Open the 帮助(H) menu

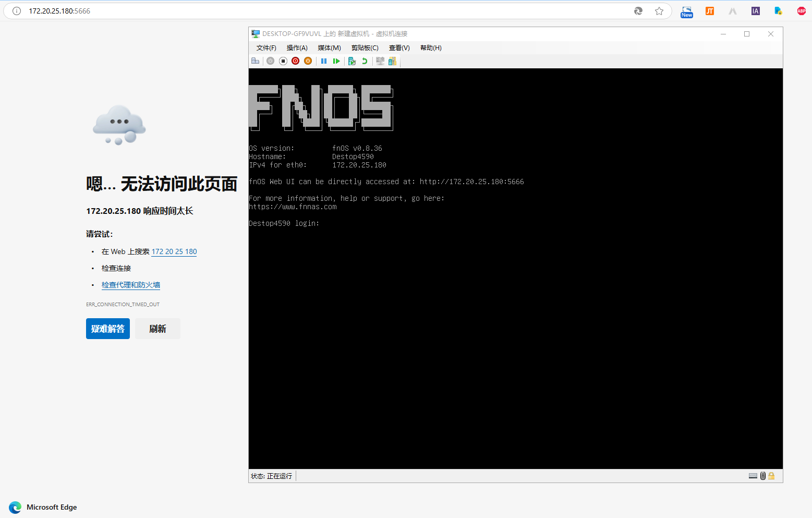pos(431,48)
